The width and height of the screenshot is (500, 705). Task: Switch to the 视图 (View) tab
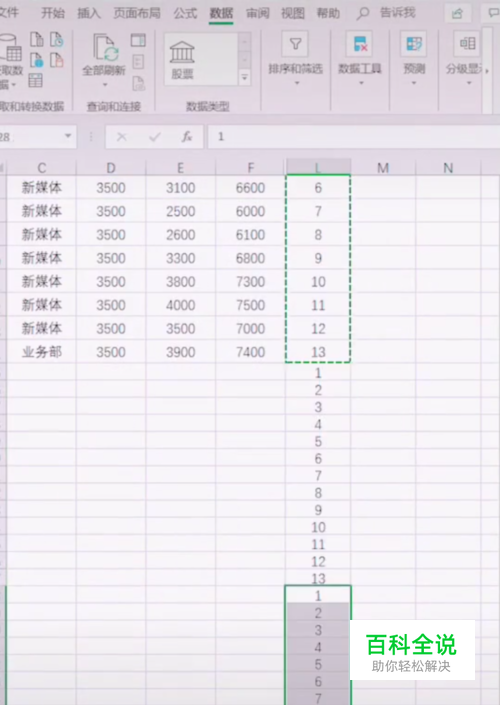tap(293, 13)
